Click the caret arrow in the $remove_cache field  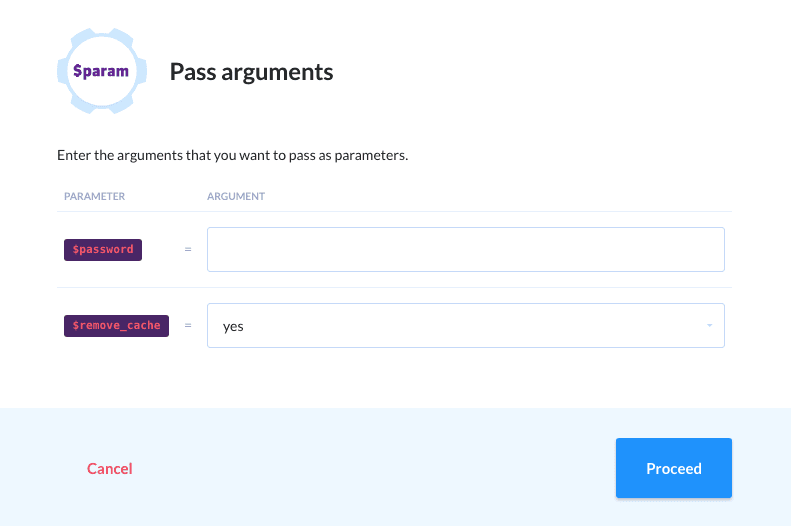point(709,326)
